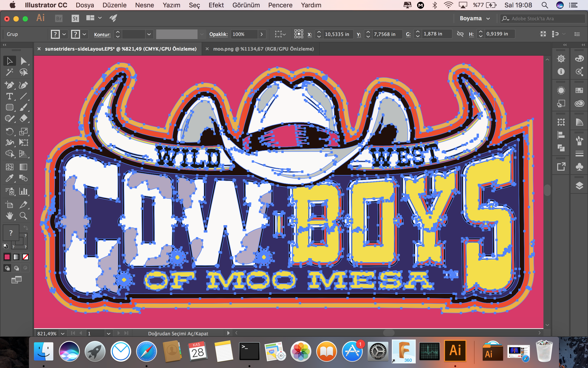588x368 pixels.
Task: Select the Shape Builder tool
Action: pos(10,154)
